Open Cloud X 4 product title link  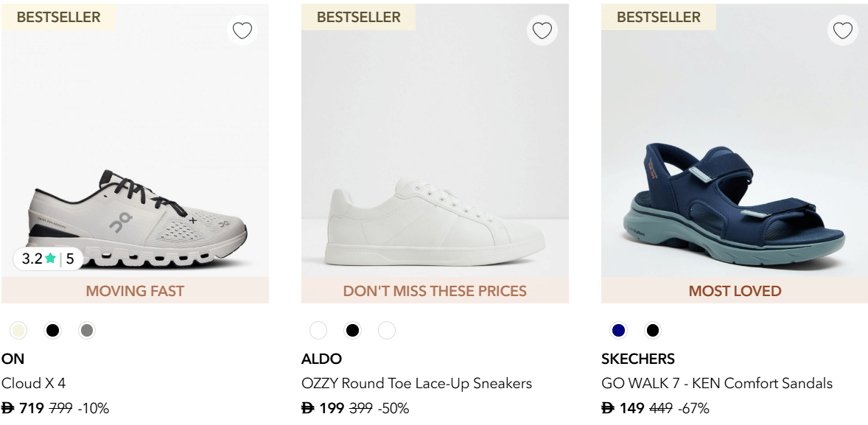34,383
